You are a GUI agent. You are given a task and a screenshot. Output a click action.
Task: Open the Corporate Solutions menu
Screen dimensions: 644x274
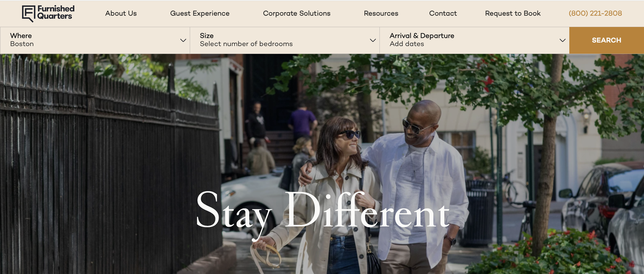[297, 13]
